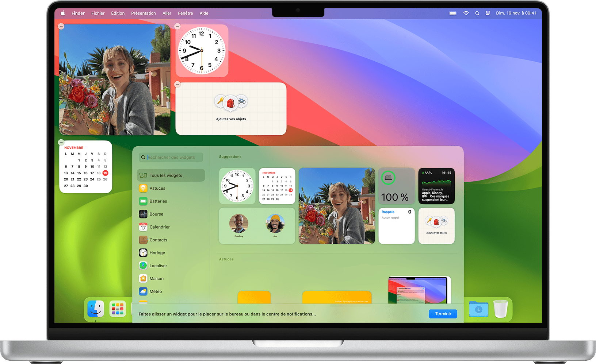The image size is (596, 364).
Task: Click the desktop photo widget
Action: tap(115, 80)
